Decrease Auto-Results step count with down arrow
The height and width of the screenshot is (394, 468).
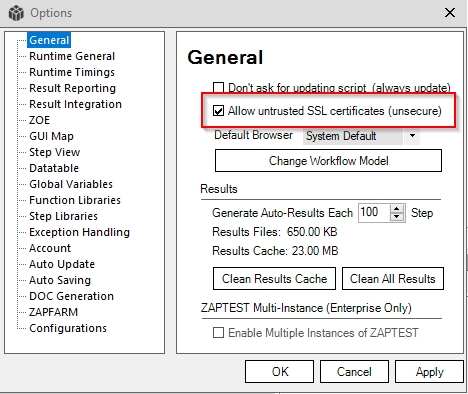[397, 217]
